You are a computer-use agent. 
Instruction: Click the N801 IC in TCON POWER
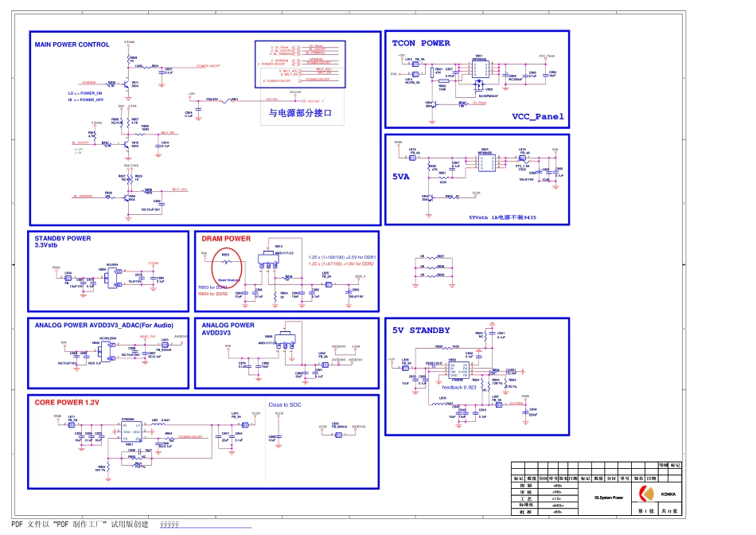pos(479,67)
